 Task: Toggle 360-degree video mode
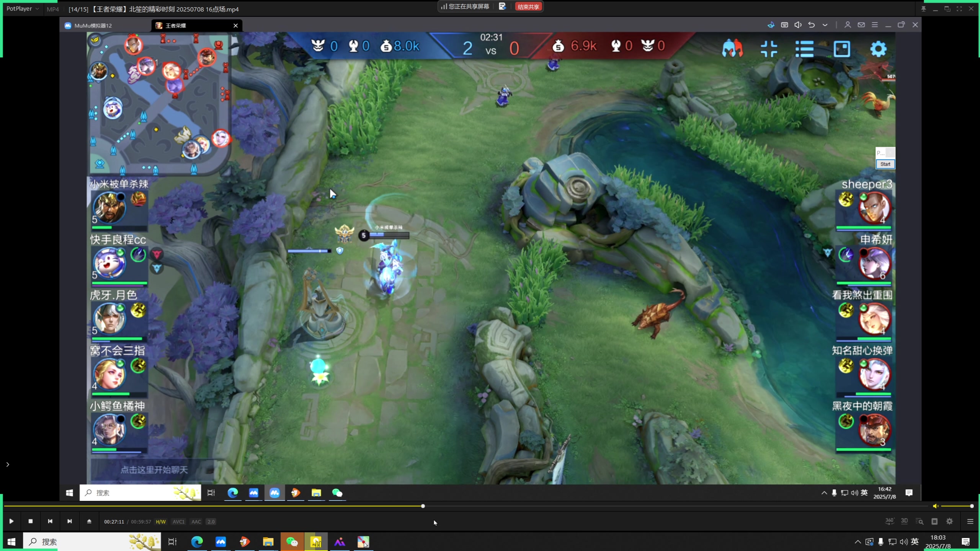pos(889,521)
